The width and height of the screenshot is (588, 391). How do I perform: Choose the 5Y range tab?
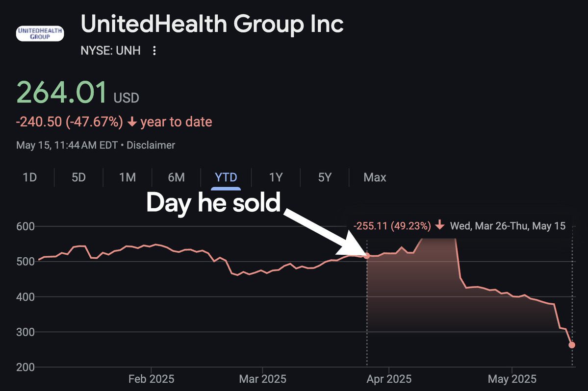(325, 177)
